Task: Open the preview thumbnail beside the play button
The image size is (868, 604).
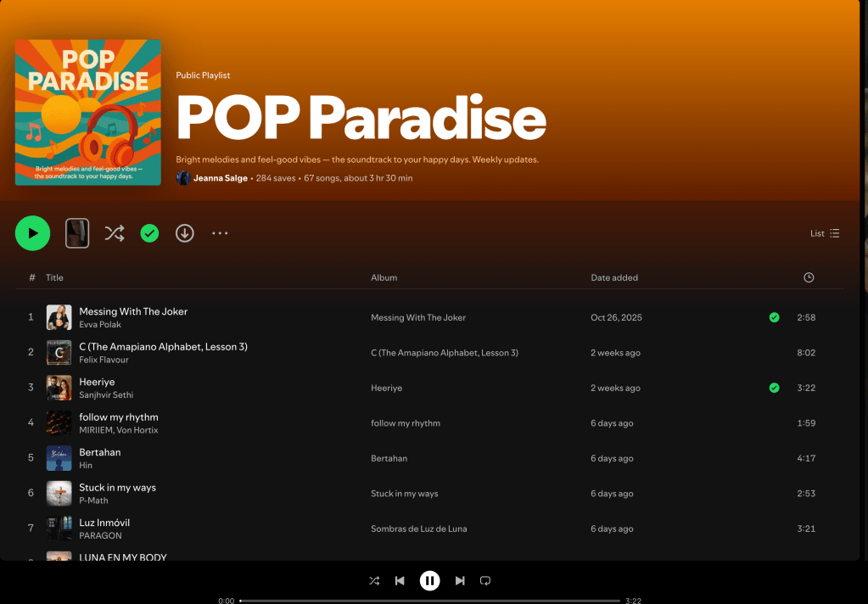Action: (77, 233)
